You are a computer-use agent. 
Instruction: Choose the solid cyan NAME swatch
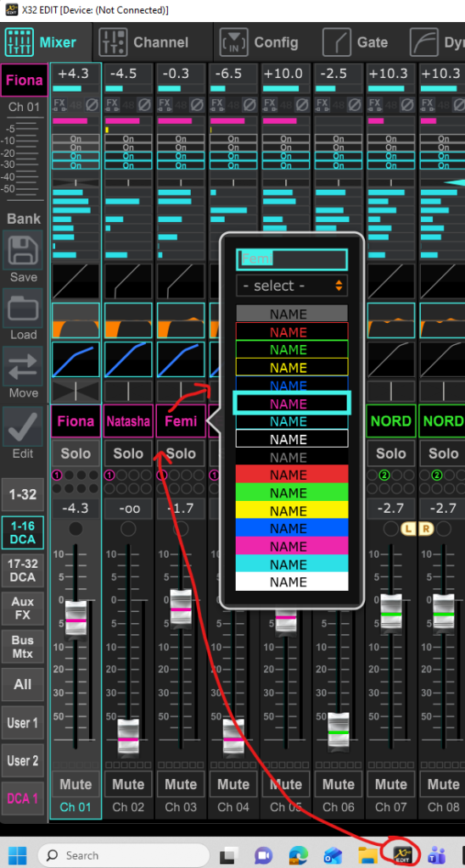click(292, 564)
